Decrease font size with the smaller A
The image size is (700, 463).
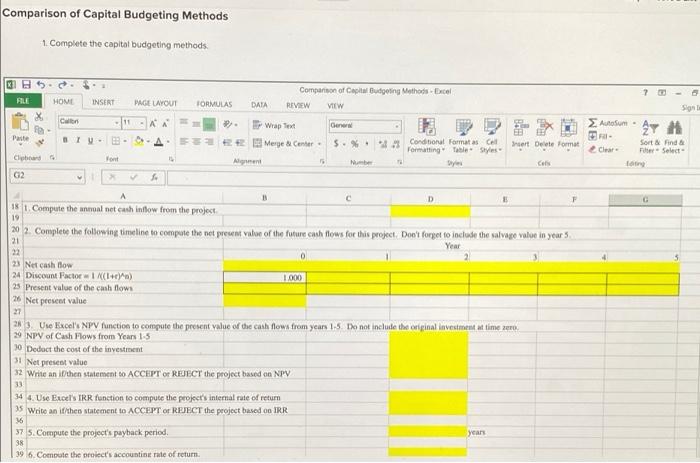pos(165,123)
